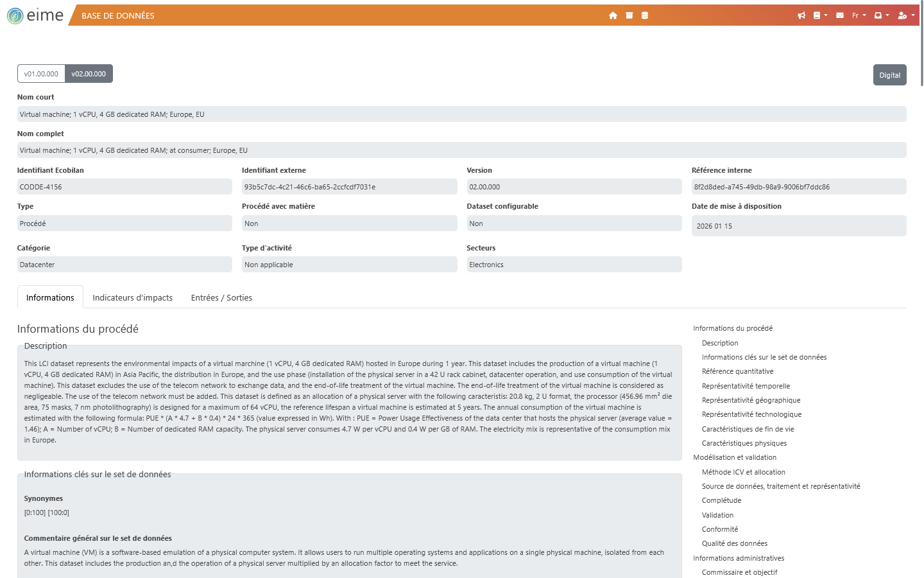Go to Représentativité géographique link
This screenshot has width=924, height=578.
[751, 400]
